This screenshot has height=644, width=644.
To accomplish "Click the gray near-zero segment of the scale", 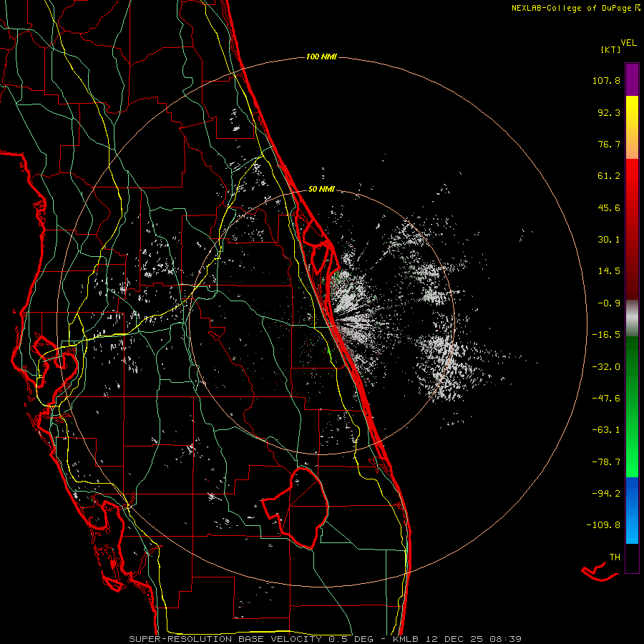I will 632,318.
